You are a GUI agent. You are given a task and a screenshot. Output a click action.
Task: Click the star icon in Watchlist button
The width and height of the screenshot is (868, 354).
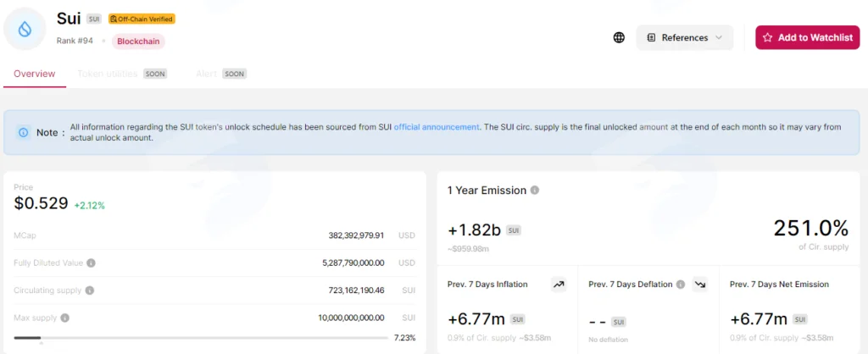767,37
